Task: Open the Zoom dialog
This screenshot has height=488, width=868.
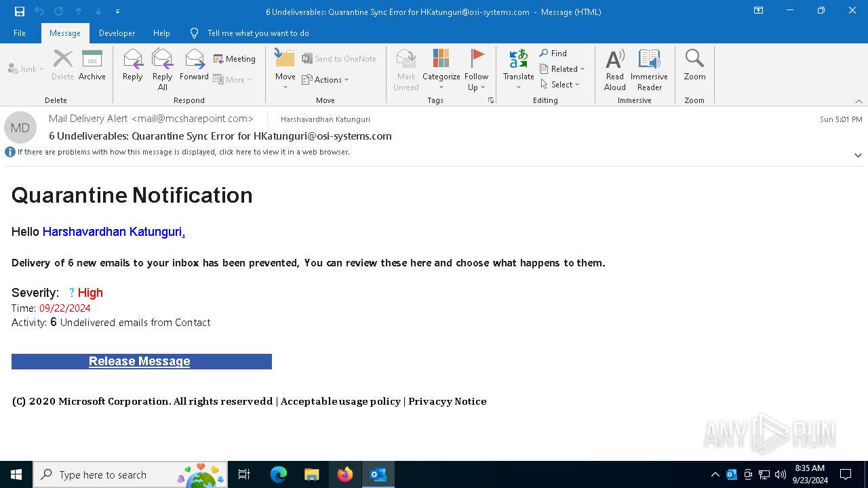Action: pos(694,65)
